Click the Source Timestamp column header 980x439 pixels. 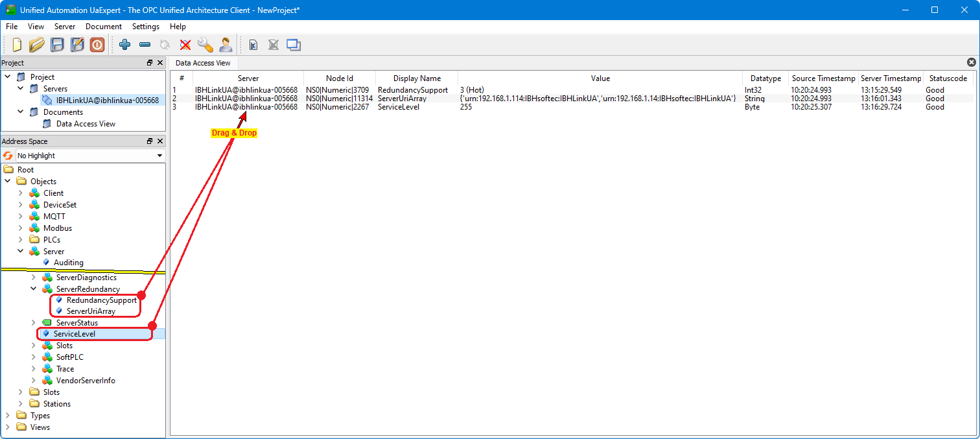coord(823,78)
